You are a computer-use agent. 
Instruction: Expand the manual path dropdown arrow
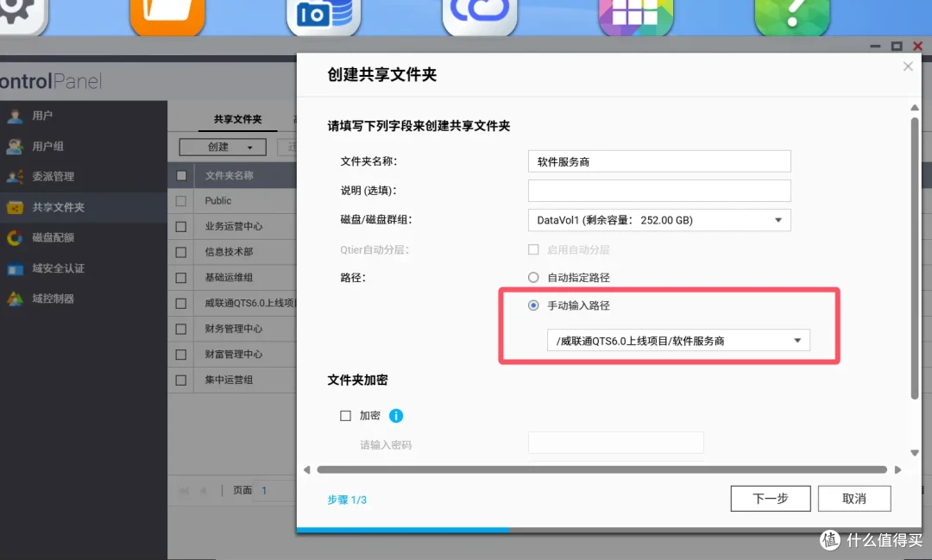coord(797,341)
